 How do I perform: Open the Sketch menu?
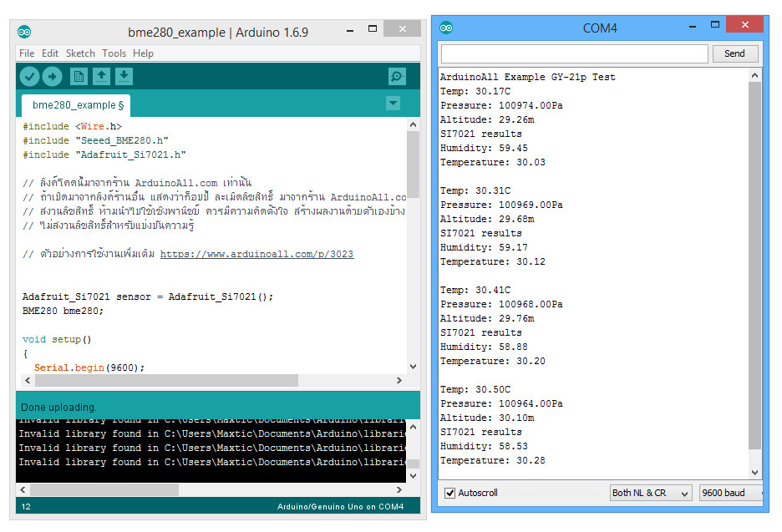tap(80, 53)
